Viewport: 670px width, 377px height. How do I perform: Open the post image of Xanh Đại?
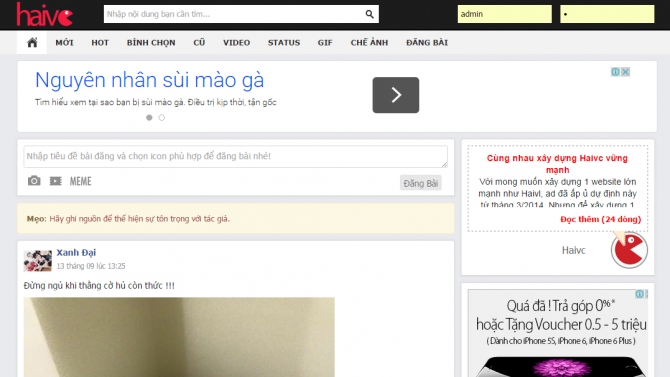click(179, 337)
